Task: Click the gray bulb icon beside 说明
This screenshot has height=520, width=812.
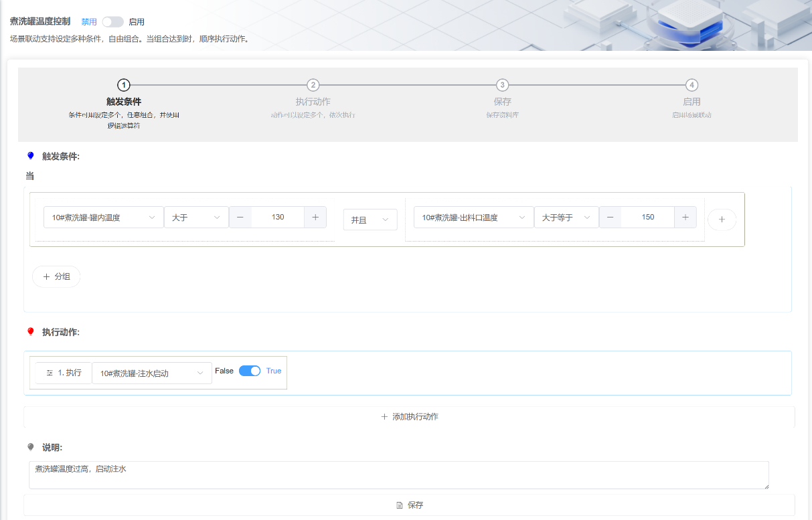Action: [30, 447]
